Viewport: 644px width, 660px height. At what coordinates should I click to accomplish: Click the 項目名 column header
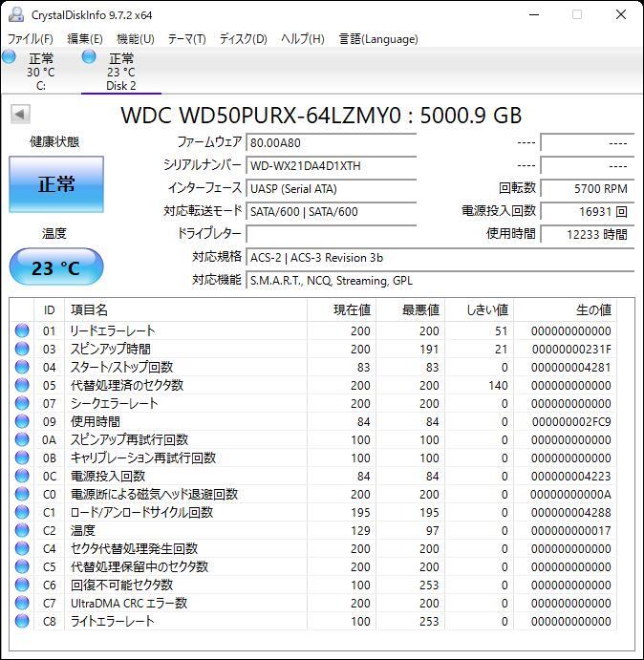tap(185, 310)
